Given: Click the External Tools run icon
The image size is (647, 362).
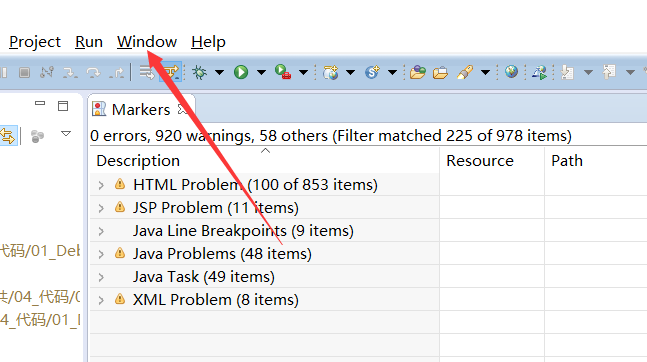Looking at the screenshot, I should tap(283, 72).
